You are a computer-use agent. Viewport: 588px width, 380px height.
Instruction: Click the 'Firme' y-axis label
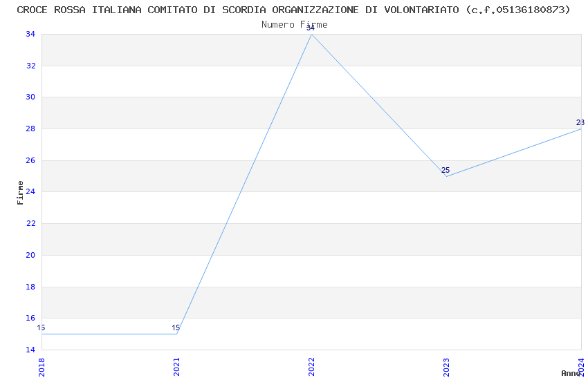point(20,193)
